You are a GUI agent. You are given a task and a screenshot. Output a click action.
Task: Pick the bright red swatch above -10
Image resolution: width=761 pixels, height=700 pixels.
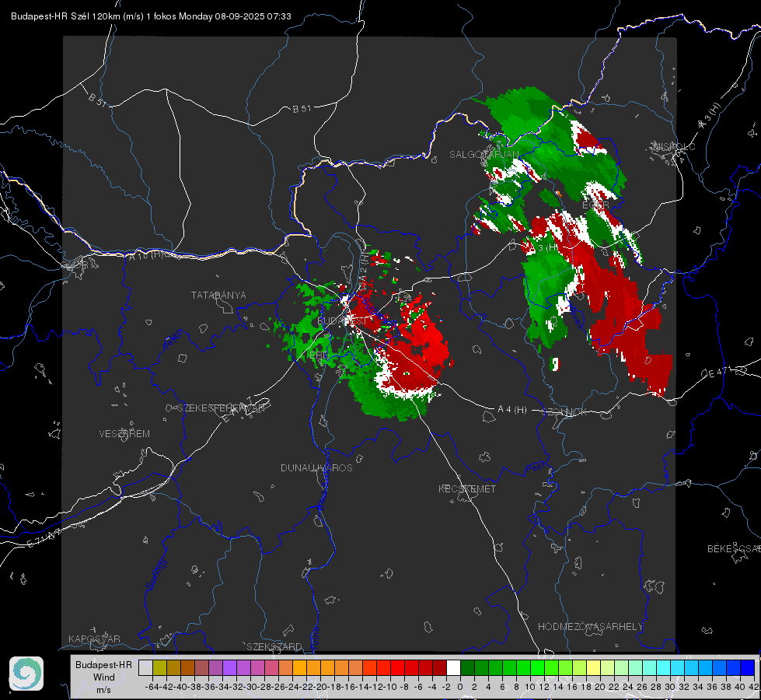pos(397,667)
